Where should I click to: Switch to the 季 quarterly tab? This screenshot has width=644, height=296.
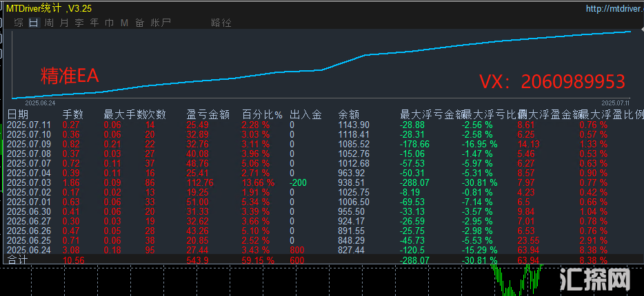[x=79, y=23]
